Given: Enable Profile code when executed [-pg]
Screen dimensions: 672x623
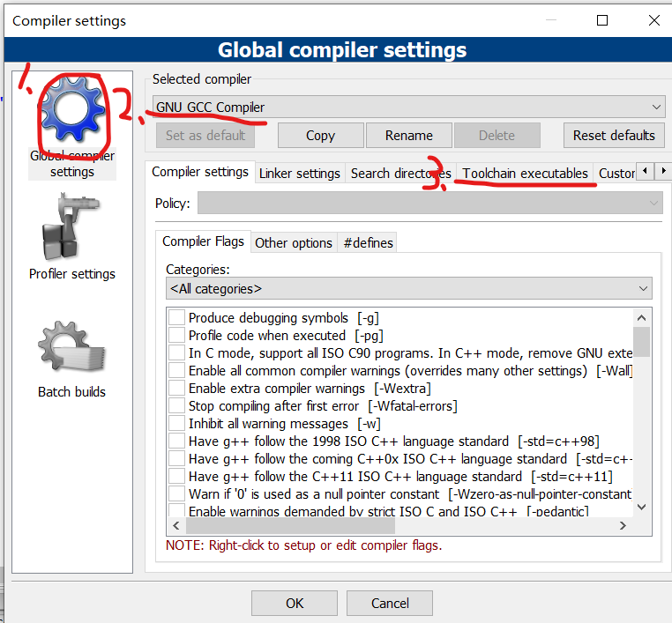Looking at the screenshot, I should coord(176,335).
